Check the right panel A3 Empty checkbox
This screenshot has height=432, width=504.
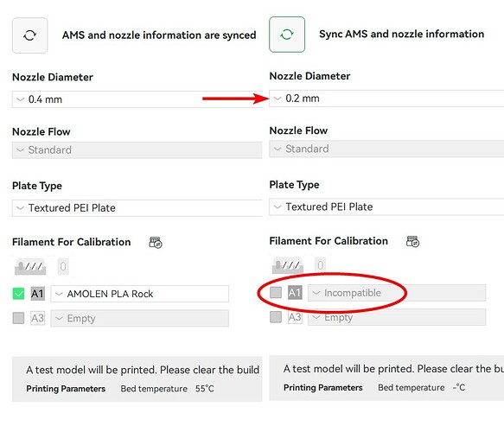coord(276,317)
